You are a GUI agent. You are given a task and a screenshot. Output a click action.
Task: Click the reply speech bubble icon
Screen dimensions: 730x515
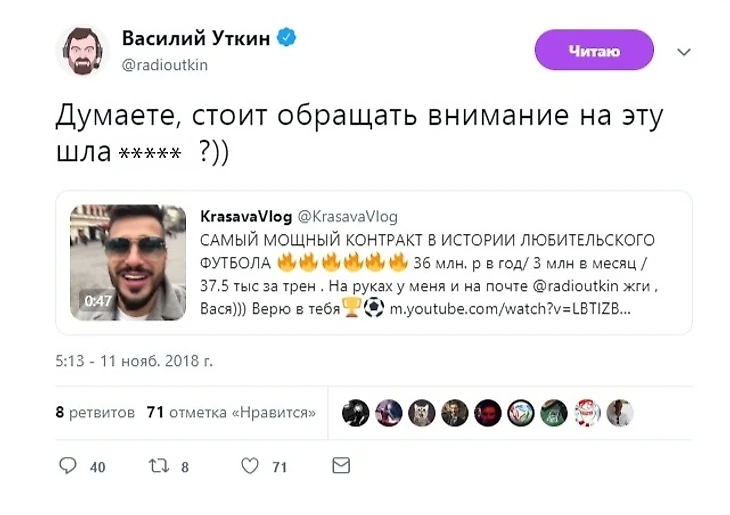[68, 465]
